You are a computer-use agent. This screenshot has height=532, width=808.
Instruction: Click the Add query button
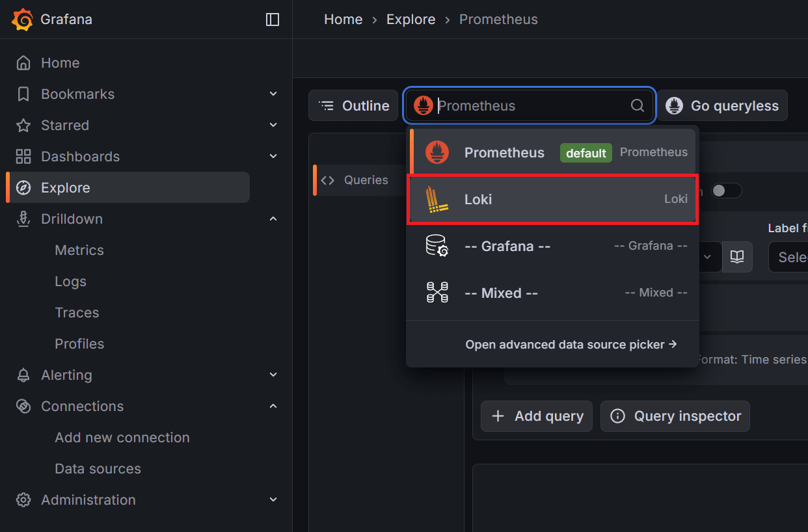coord(536,416)
